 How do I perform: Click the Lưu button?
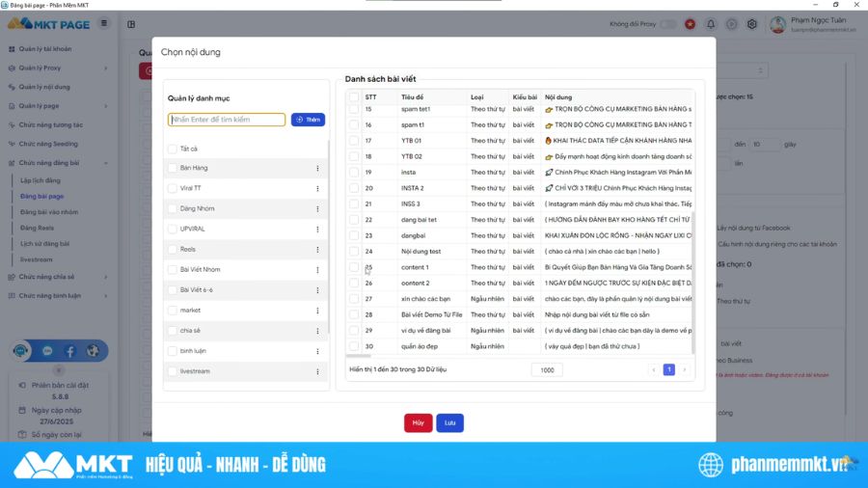point(449,422)
